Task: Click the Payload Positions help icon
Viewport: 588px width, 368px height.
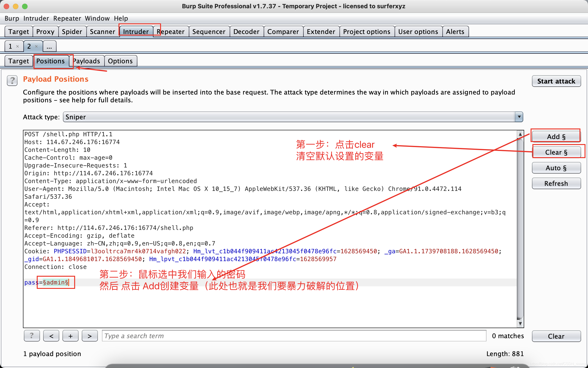Action: 12,81
